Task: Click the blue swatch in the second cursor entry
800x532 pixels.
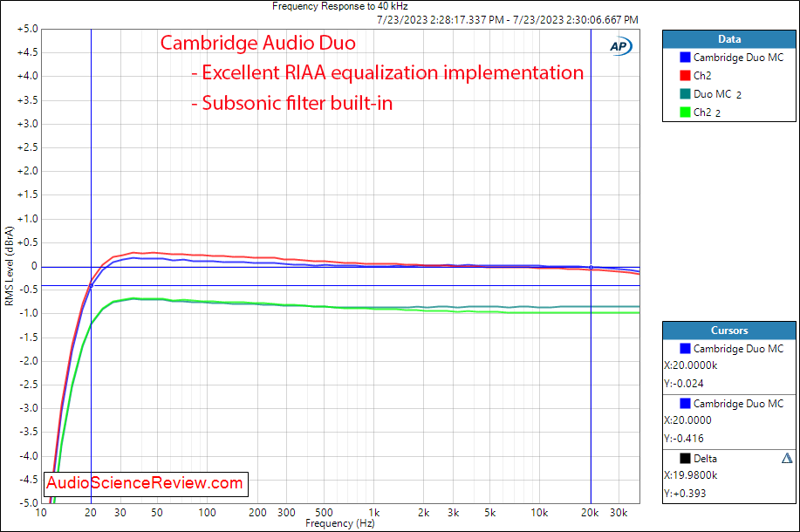Action: (x=685, y=404)
